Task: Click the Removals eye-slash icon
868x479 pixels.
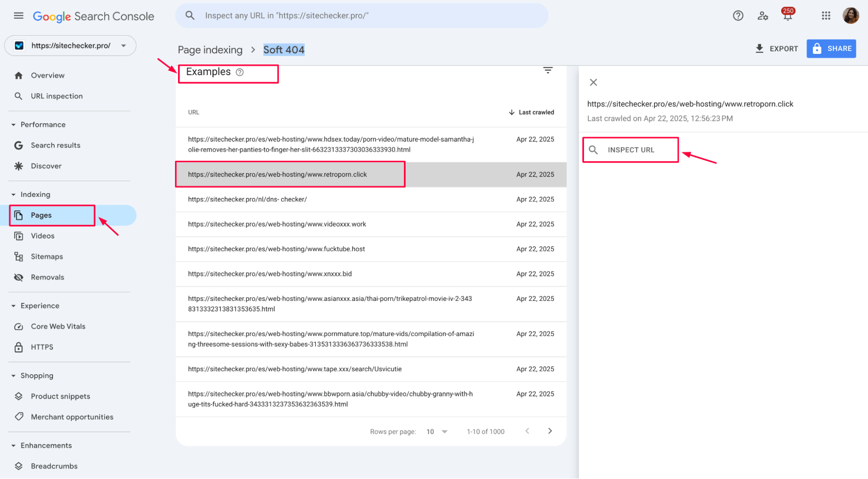Action: [x=18, y=277]
